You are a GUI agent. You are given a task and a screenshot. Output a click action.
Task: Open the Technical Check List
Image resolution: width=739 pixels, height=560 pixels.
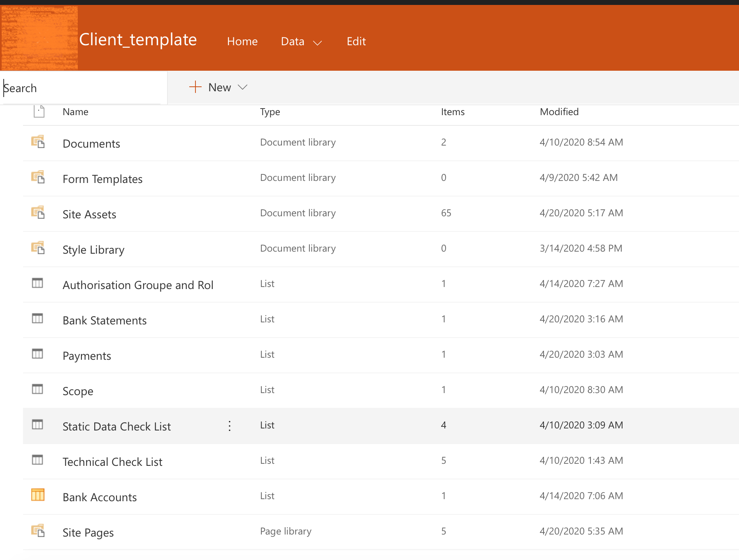tap(112, 462)
